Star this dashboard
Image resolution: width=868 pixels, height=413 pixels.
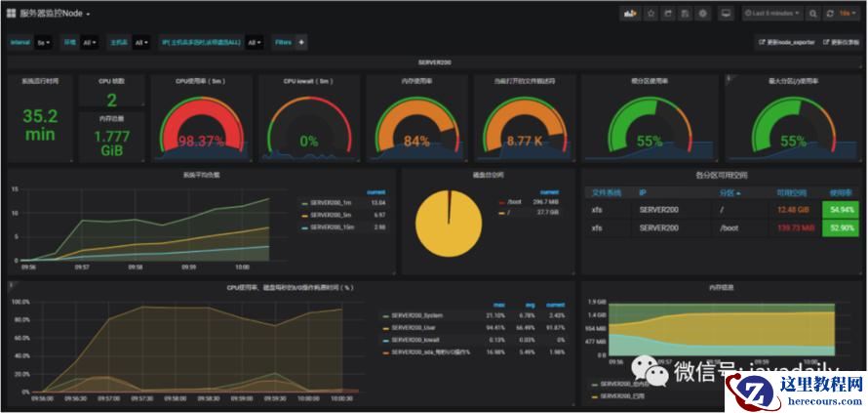tap(651, 14)
